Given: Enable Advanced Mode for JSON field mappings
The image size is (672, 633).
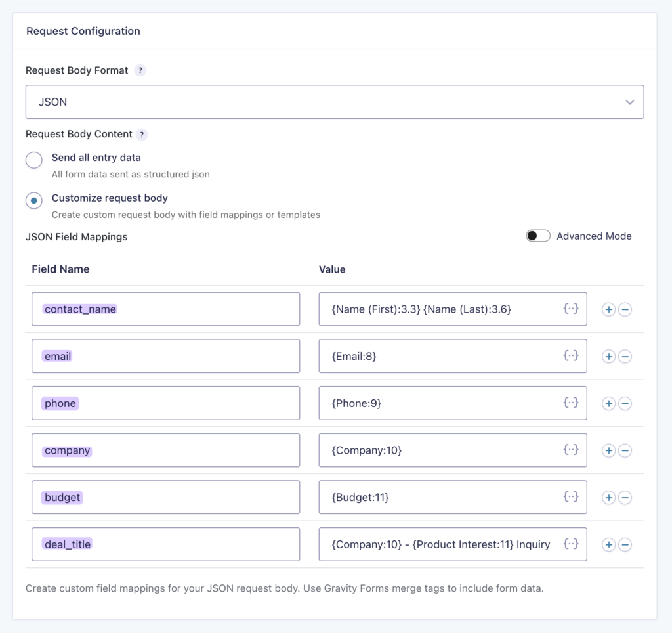Looking at the screenshot, I should 538,235.
